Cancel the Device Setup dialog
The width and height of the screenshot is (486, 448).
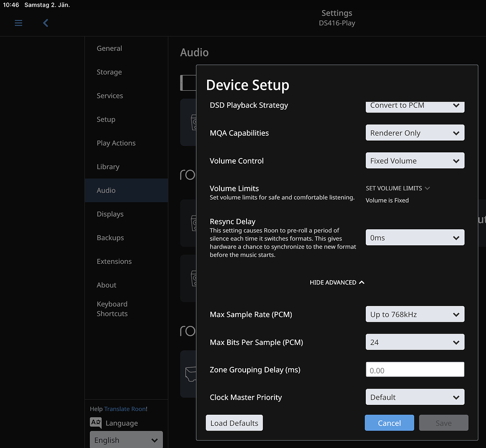click(x=389, y=422)
